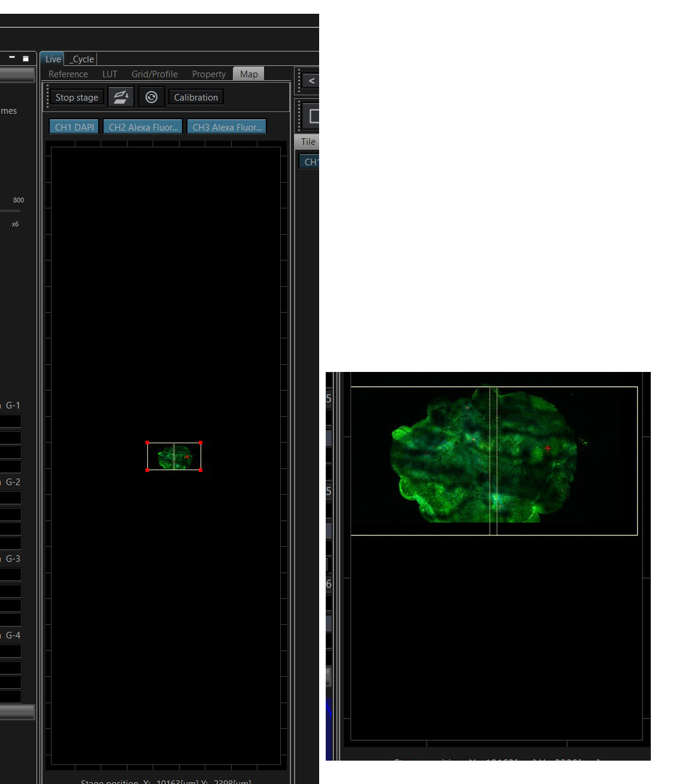Switch to the LUT tab
Viewport: 676px width, 784px height.
110,74
